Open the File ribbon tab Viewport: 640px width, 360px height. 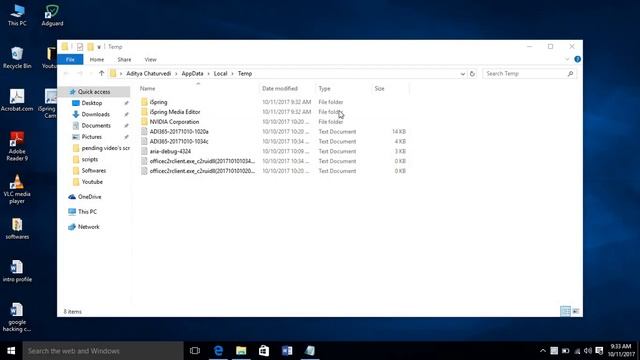(x=70, y=60)
